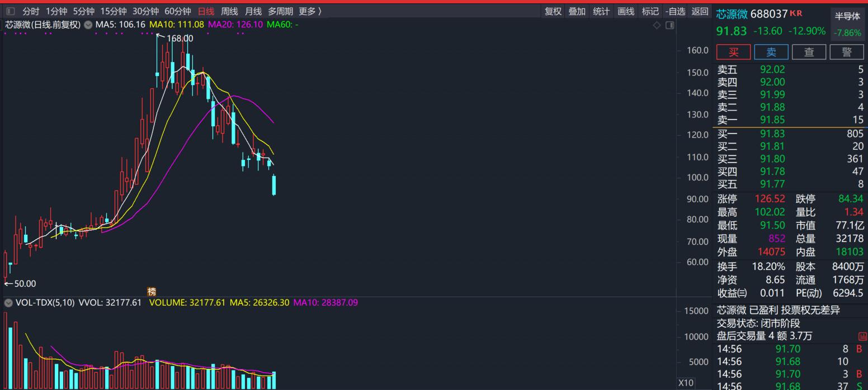Click the X10 volume scale label
The image size is (868, 390).
coord(686,383)
